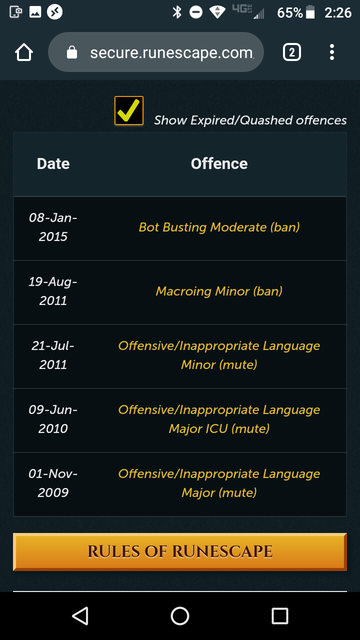Image resolution: width=360 pixels, height=640 pixels.
Task: Open Bot Busting Moderate (ban) offence
Action: (219, 227)
